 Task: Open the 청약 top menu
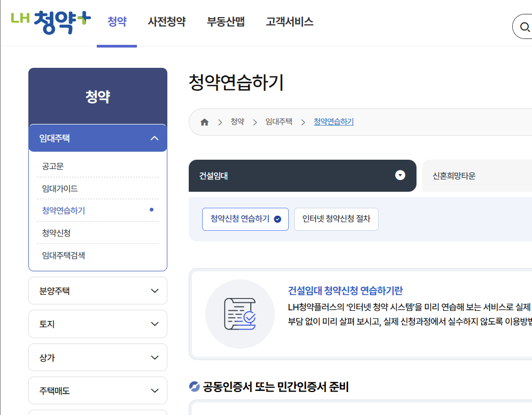click(117, 22)
